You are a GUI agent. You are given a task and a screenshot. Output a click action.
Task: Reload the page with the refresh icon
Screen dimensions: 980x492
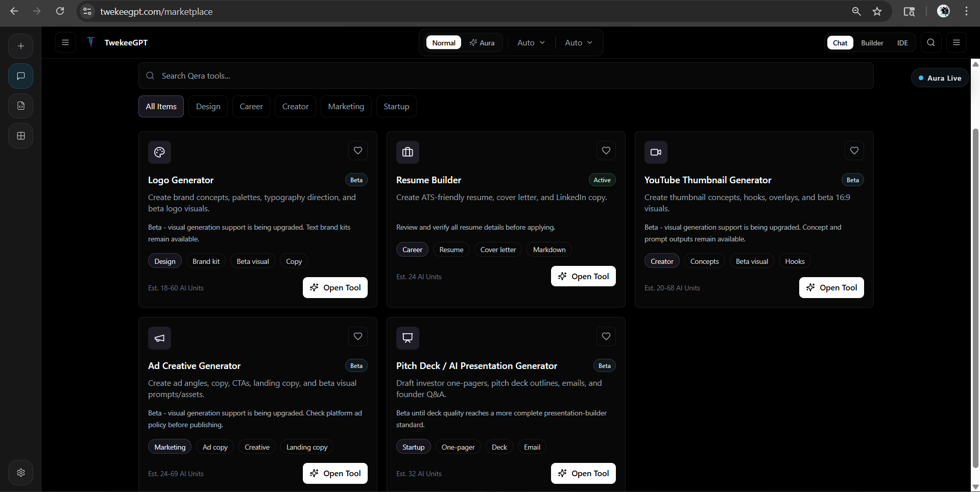[x=60, y=11]
